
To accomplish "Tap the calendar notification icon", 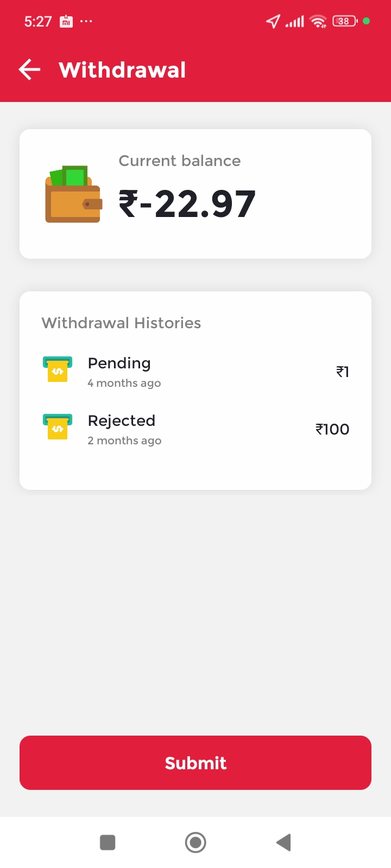I will click(x=66, y=21).
